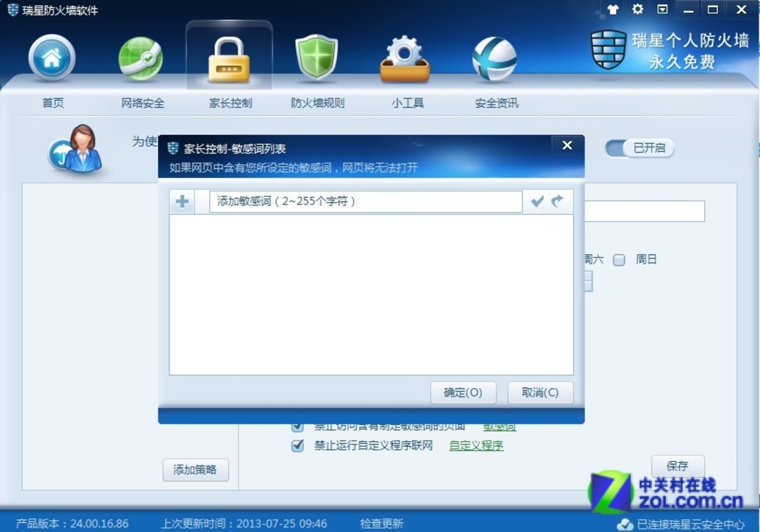Select the Parental Control padlock icon
Viewport: 760px width, 532px height.
click(229, 60)
